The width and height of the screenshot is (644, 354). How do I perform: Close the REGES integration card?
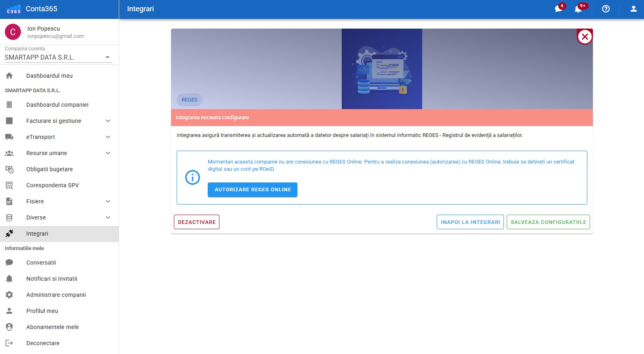[x=584, y=37]
